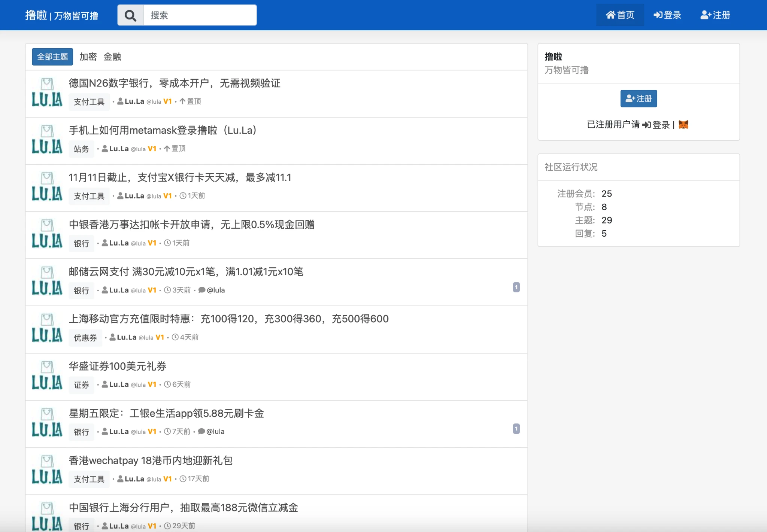Click into the 搜索 search field
The width and height of the screenshot is (767, 532).
(200, 15)
